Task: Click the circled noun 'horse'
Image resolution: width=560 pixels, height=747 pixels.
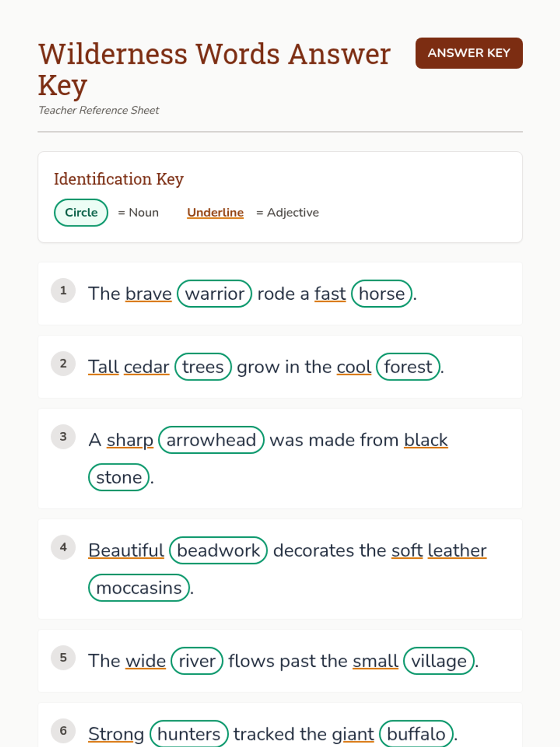Action: pos(382,294)
